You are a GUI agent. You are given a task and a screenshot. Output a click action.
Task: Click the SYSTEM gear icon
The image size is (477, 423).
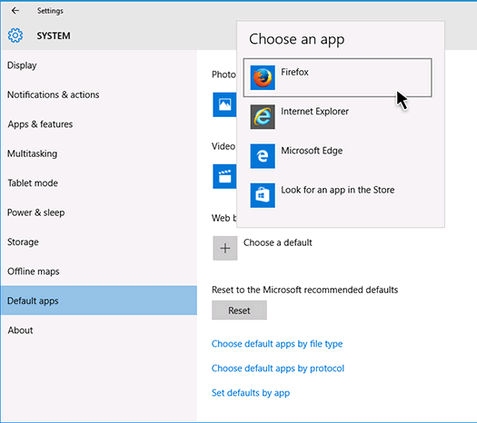point(15,35)
